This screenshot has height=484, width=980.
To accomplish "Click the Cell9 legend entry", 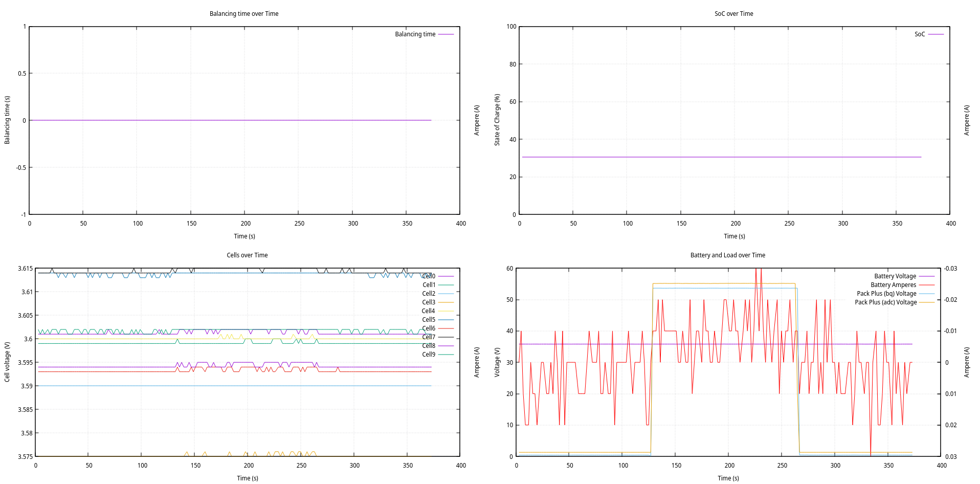I will click(x=429, y=355).
